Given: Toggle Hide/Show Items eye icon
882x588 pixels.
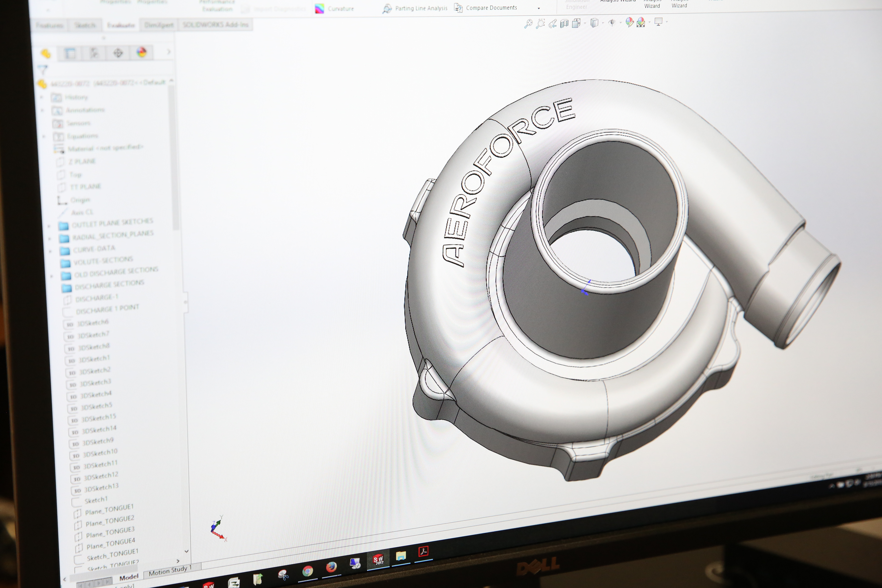Looking at the screenshot, I should click(612, 23).
